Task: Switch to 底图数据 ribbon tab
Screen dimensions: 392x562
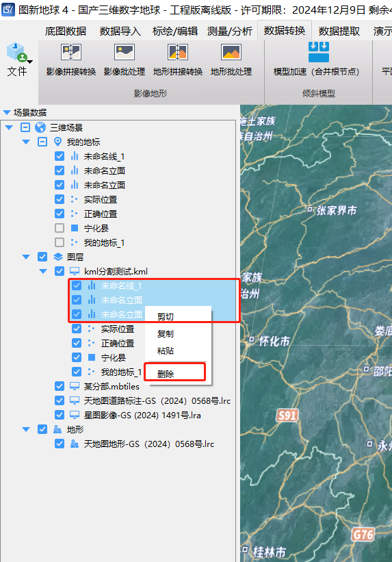Action: tap(66, 31)
